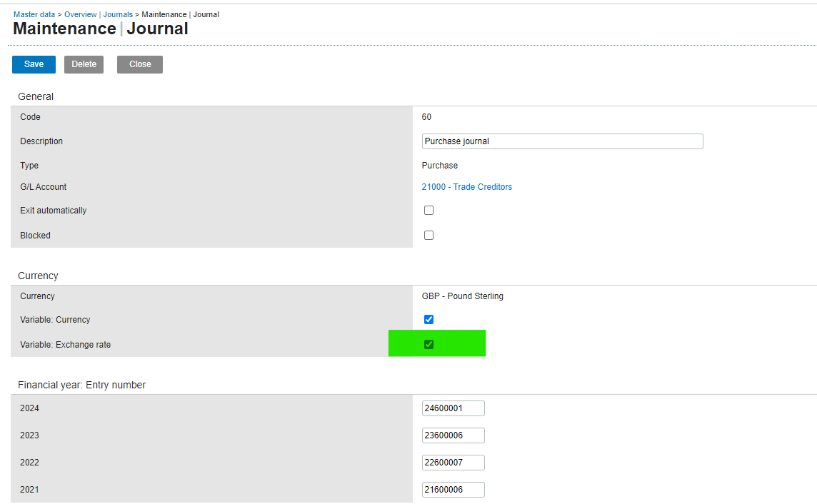Open the Master data breadcrumb link

[34, 14]
